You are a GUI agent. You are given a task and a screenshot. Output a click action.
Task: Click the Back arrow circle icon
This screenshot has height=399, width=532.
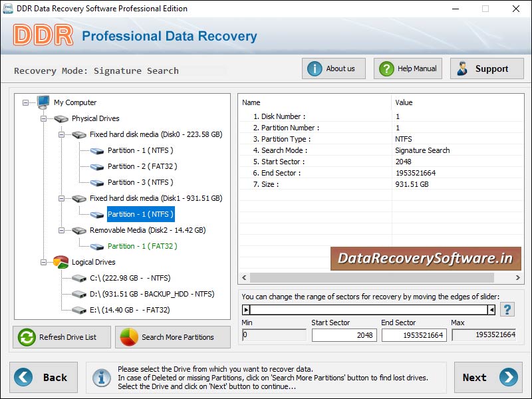pyautogui.click(x=22, y=377)
